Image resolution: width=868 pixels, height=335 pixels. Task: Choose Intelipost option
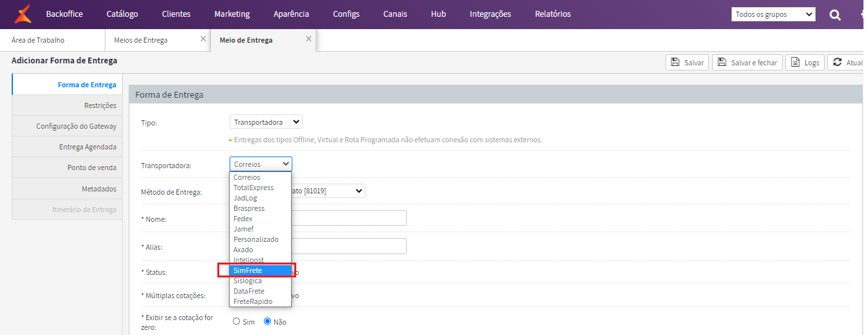(x=261, y=260)
